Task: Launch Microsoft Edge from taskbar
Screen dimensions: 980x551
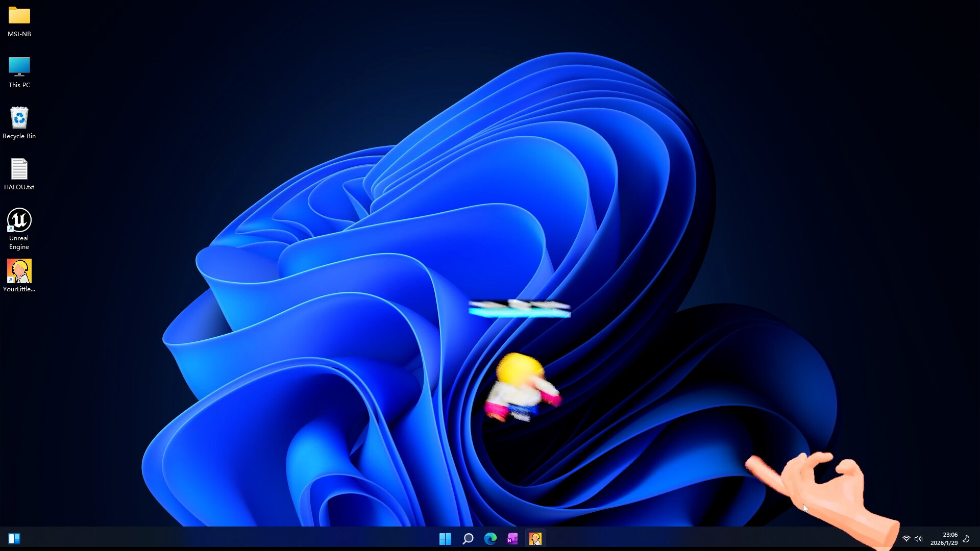Action: coord(490,539)
